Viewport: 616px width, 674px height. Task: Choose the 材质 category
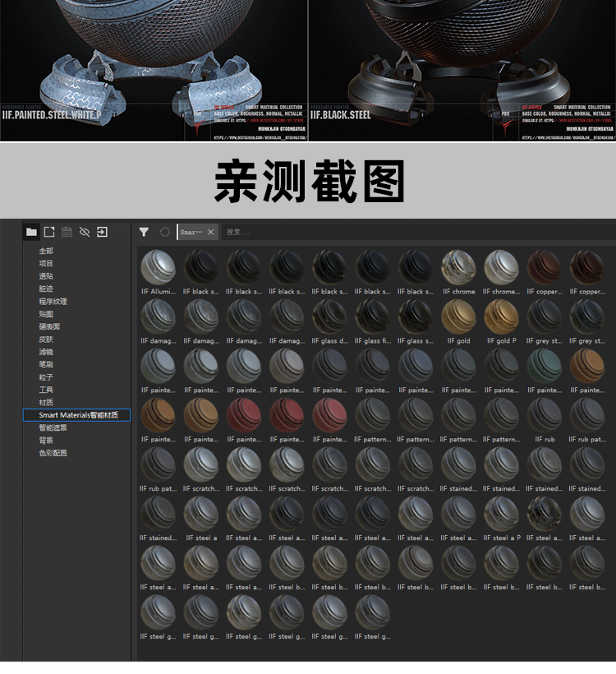pos(46,402)
